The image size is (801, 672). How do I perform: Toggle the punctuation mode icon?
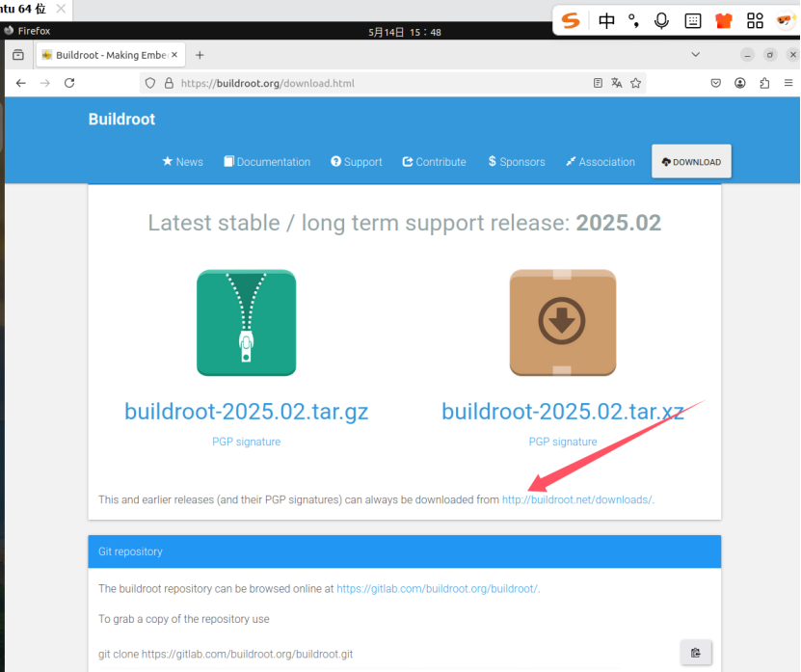tap(634, 21)
